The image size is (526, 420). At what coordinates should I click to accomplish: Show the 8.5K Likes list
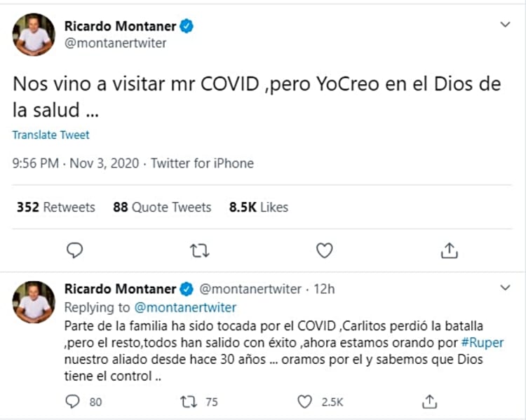259,207
